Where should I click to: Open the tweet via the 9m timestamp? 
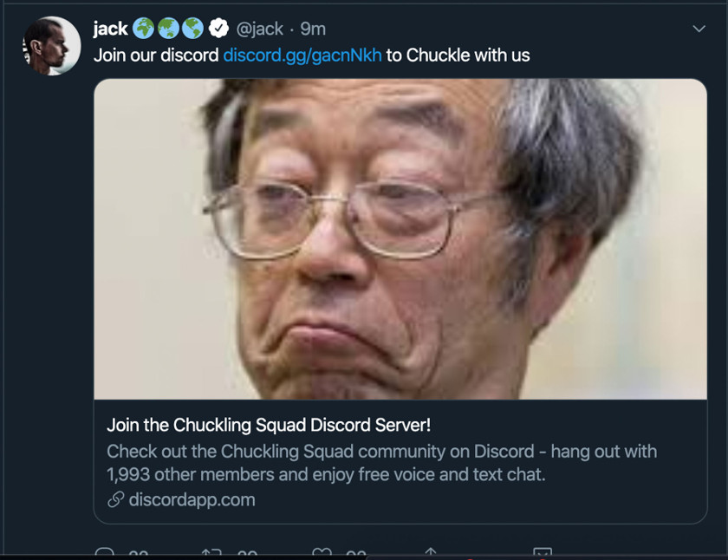(313, 29)
